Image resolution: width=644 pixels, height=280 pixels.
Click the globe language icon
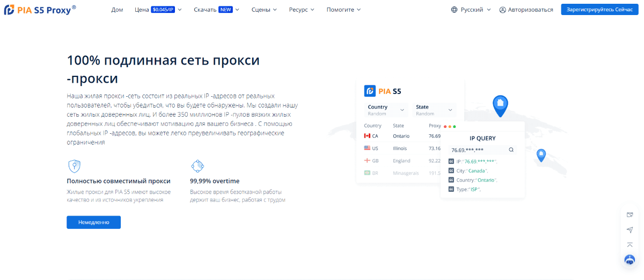point(455,10)
